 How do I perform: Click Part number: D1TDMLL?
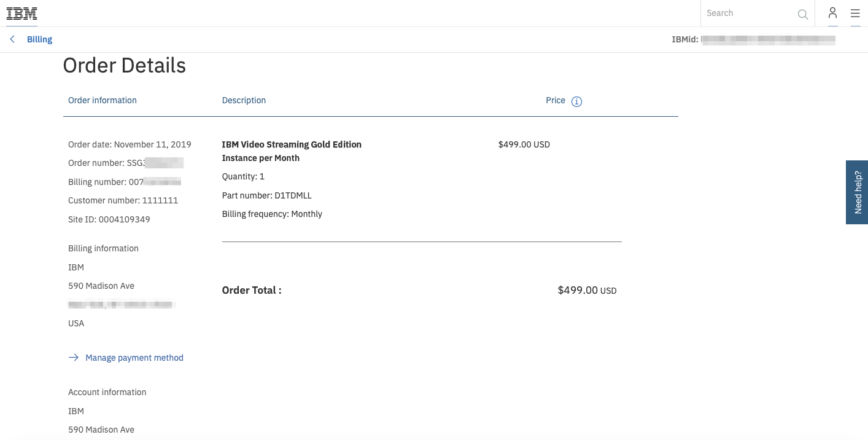[x=267, y=195]
